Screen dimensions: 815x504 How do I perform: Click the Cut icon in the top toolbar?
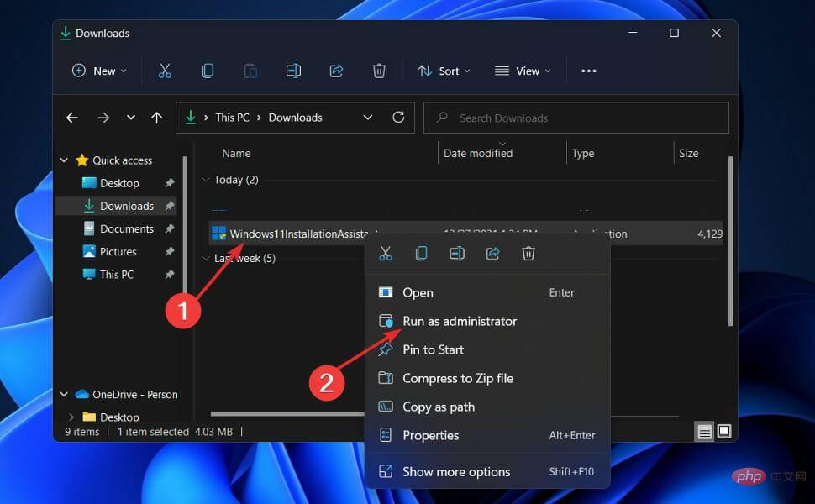point(165,71)
